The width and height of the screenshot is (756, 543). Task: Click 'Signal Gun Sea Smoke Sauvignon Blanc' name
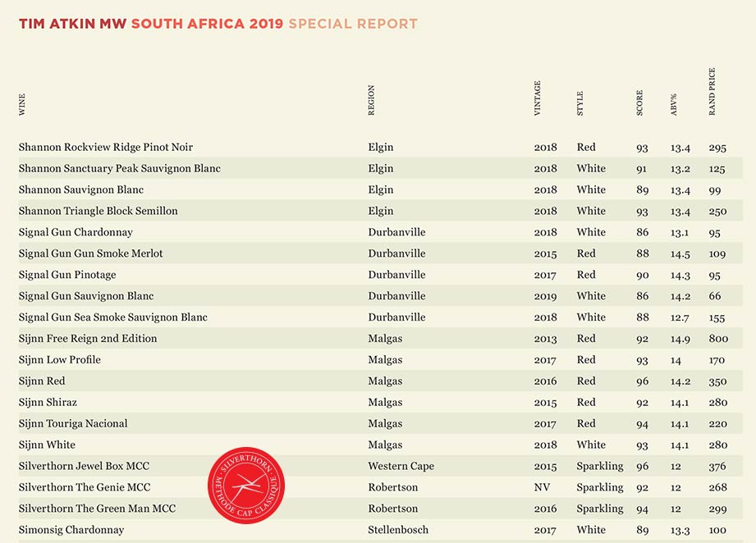click(x=112, y=317)
